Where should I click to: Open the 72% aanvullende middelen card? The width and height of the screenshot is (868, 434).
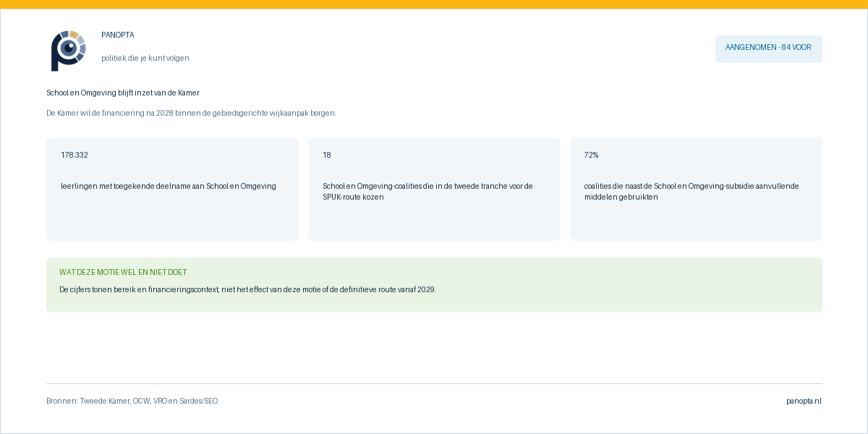pos(696,189)
